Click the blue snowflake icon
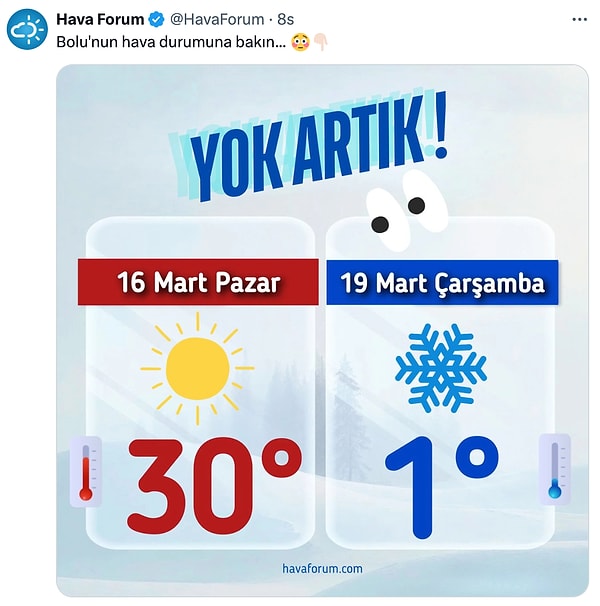The width and height of the screenshot is (600, 606). (x=441, y=368)
